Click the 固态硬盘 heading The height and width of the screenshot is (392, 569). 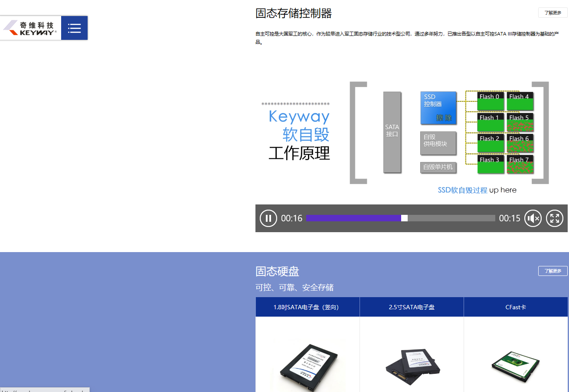tap(277, 272)
